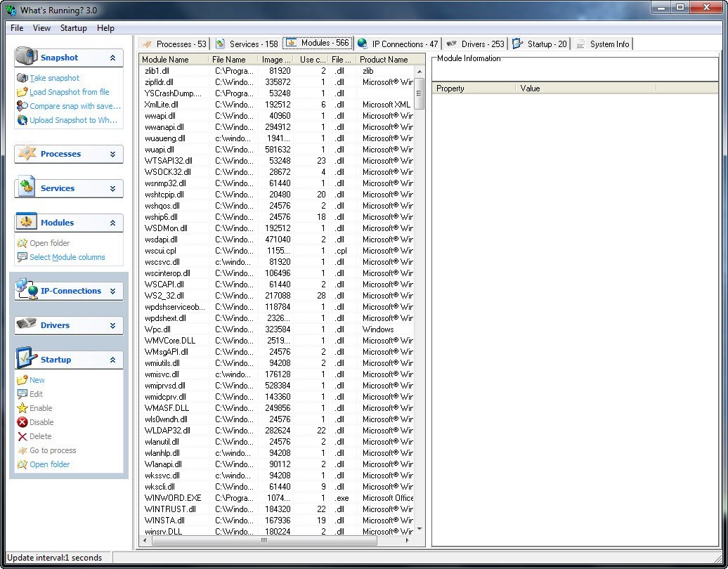Screen dimensions: 728x569
Task: Upload snapshot to What's Running
Action: (72, 120)
